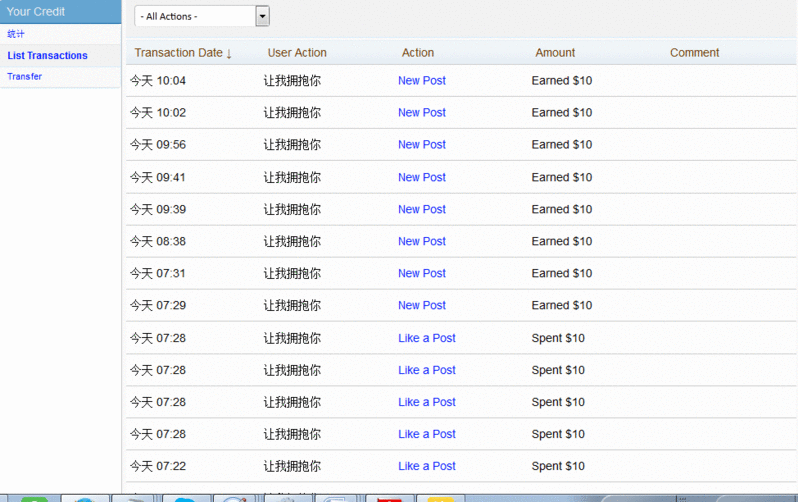This screenshot has height=502, width=798.
Task: Click New Post for the 09:56 transaction
Action: pyautogui.click(x=422, y=145)
